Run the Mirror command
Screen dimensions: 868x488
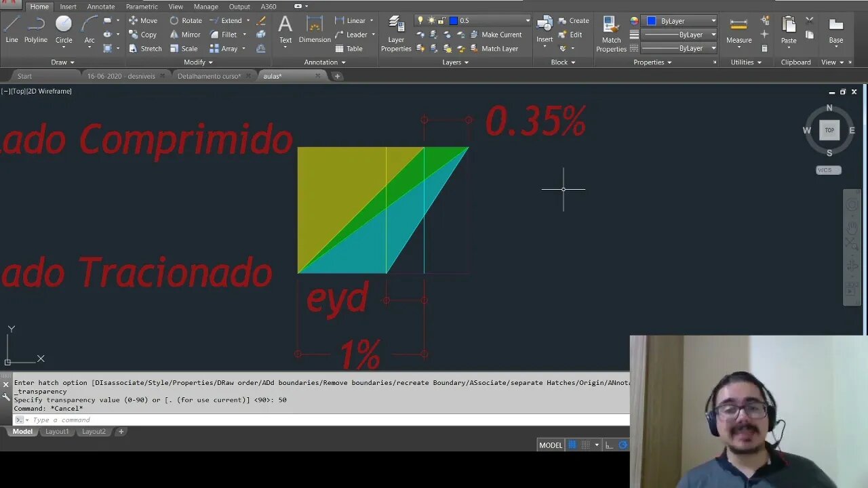(185, 35)
